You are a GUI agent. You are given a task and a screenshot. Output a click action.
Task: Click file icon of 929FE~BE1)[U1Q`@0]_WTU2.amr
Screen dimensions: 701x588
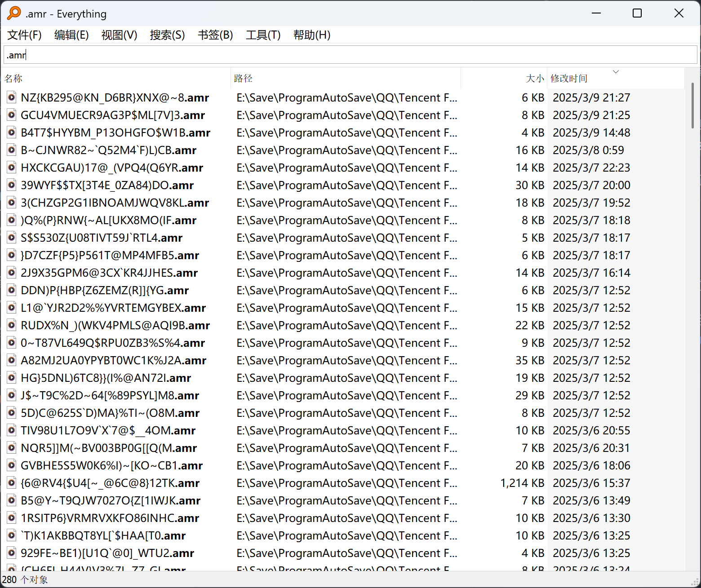click(12, 553)
